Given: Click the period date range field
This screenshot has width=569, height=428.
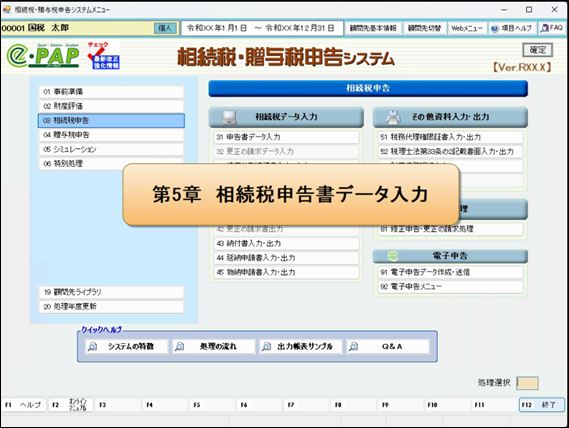Looking at the screenshot, I should pos(262,28).
